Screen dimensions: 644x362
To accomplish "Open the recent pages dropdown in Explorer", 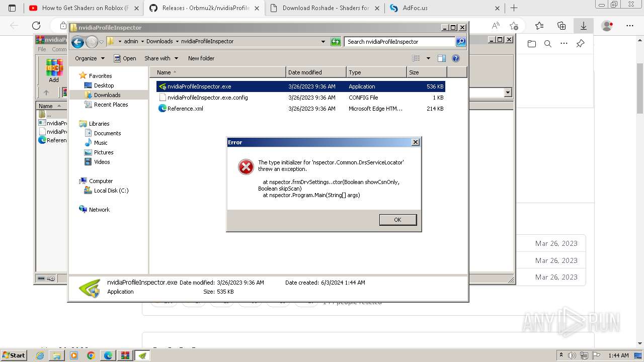I will point(101,42).
